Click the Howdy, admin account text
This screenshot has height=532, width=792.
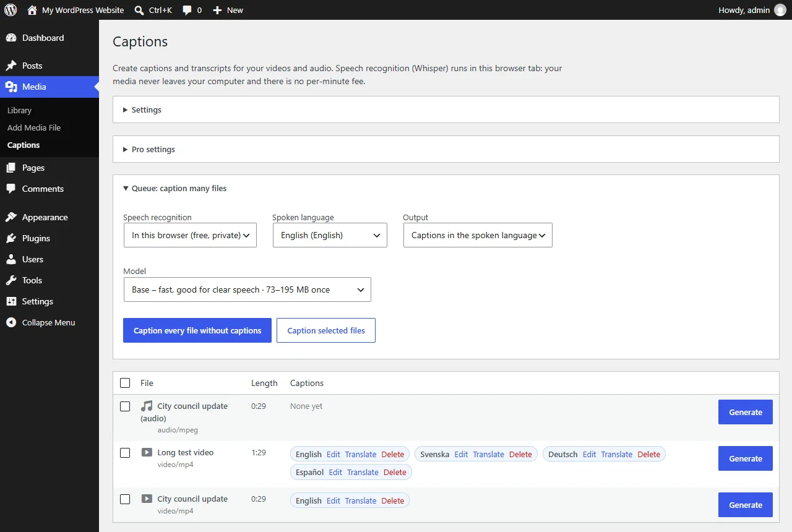pyautogui.click(x=744, y=10)
